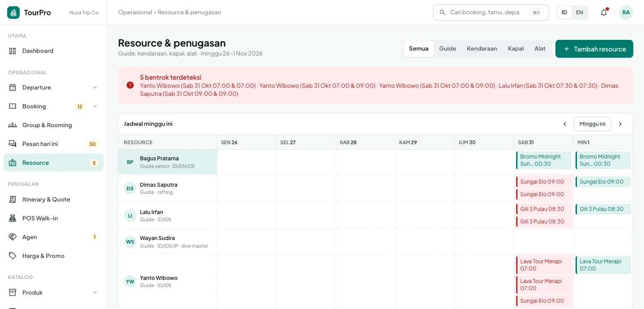The width and height of the screenshot is (644, 309).
Task: Click the Booking ticket icon
Action: pos(13,107)
